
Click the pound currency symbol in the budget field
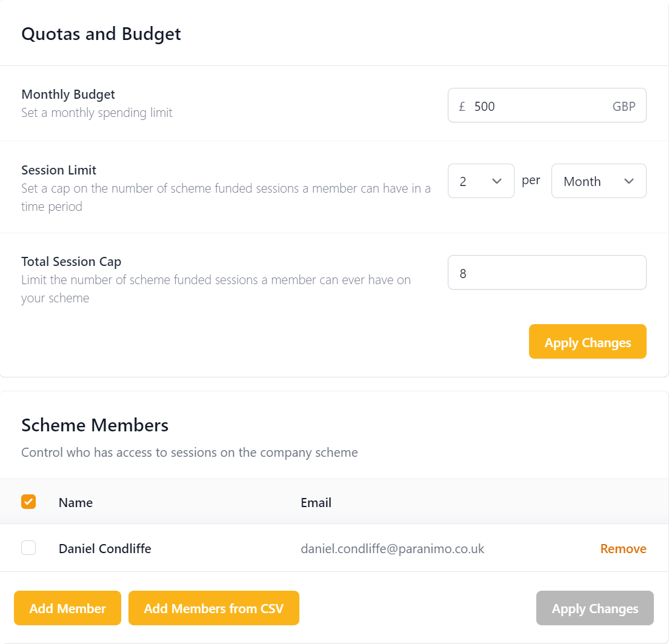[x=462, y=107]
